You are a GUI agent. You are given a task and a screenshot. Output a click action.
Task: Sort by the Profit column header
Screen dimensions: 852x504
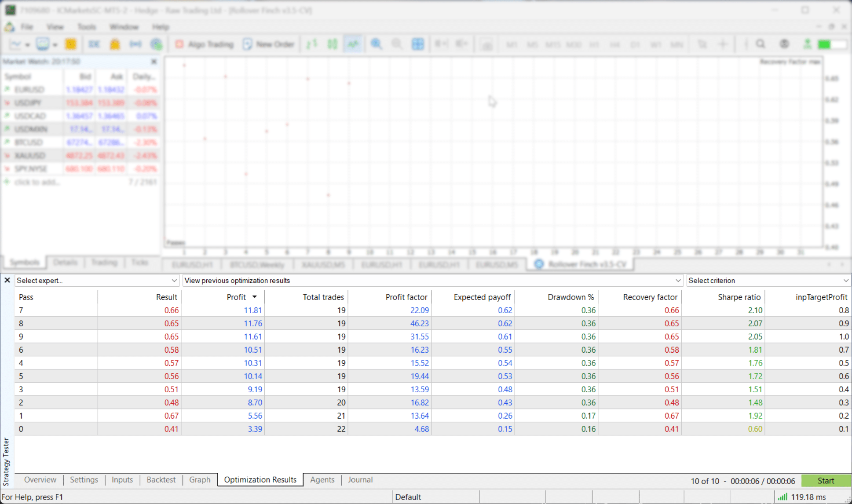(x=236, y=297)
